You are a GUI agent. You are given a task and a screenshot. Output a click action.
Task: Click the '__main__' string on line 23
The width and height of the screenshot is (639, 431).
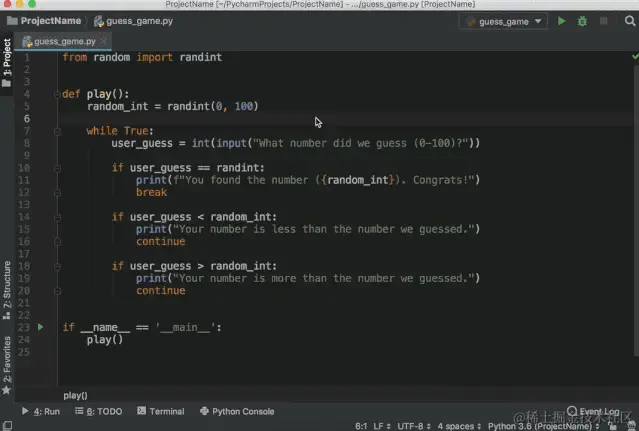pos(185,328)
